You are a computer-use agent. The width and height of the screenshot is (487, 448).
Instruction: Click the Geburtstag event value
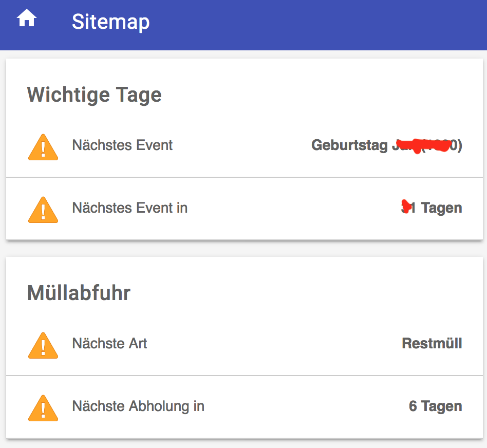[x=387, y=145]
